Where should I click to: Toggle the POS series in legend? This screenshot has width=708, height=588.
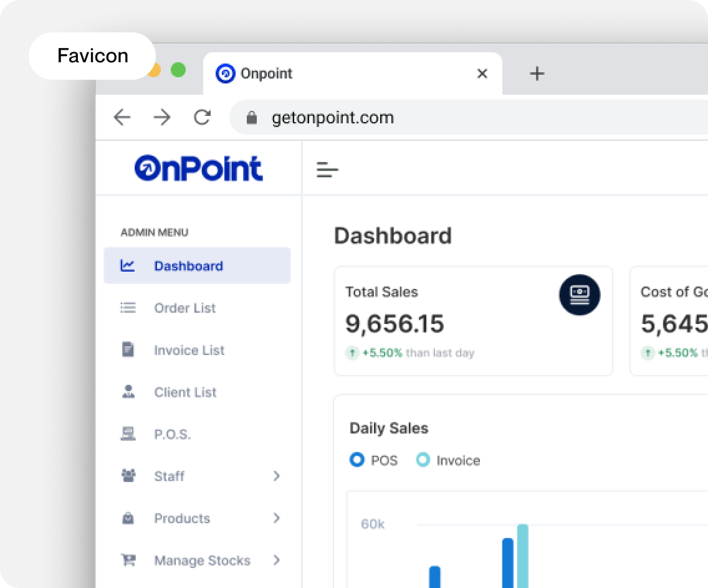point(374,460)
